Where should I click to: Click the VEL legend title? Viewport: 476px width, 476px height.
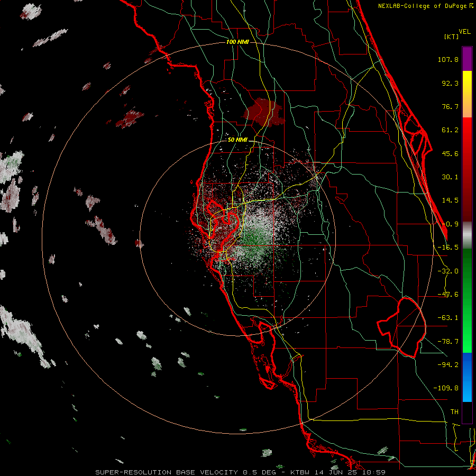point(464,32)
